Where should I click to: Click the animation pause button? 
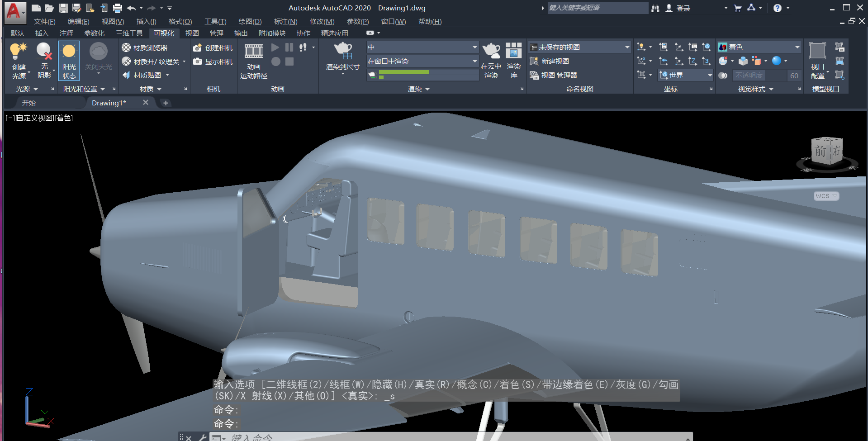click(289, 47)
